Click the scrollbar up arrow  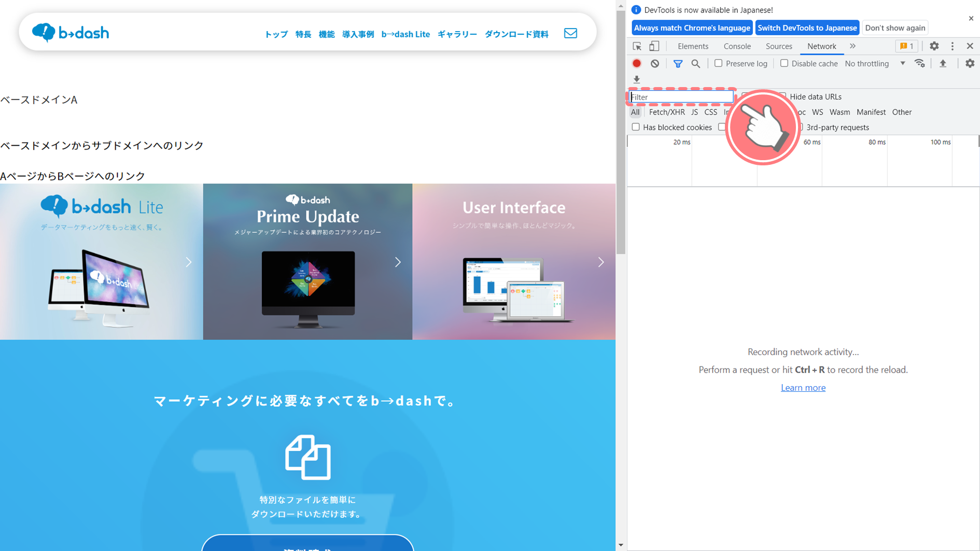coord(621,5)
